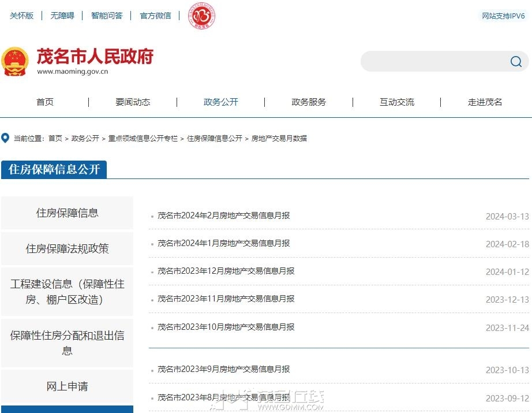The width and height of the screenshot is (532, 413).
Task: Click the location pin icon in breadcrumb
Action: [5, 138]
